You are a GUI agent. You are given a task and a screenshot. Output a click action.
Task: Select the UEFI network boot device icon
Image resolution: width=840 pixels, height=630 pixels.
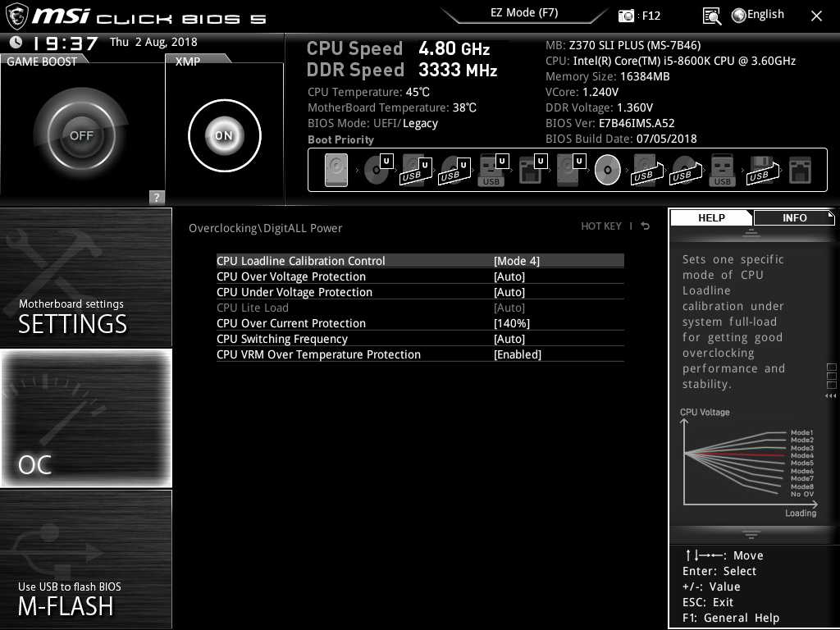point(532,170)
